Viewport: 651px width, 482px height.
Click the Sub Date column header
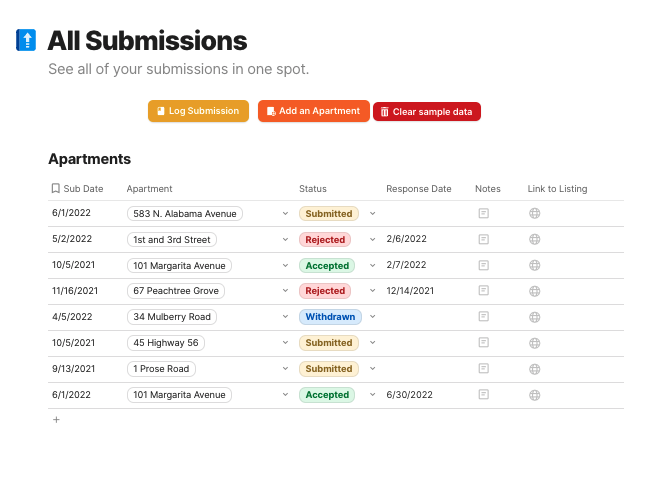click(x=77, y=188)
